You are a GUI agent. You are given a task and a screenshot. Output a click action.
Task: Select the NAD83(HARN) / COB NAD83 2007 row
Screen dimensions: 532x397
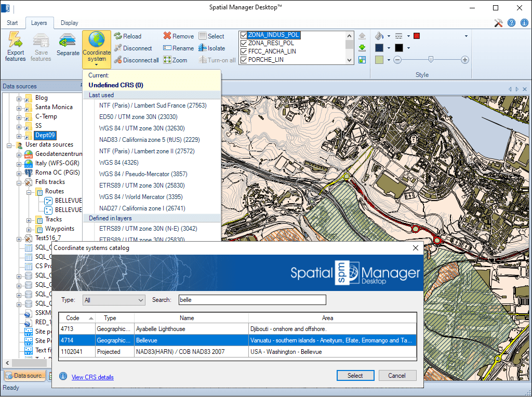point(238,351)
